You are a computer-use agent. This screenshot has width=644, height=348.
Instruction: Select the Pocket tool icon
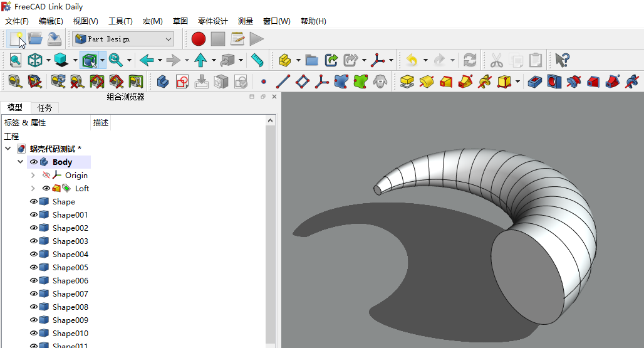(x=534, y=82)
